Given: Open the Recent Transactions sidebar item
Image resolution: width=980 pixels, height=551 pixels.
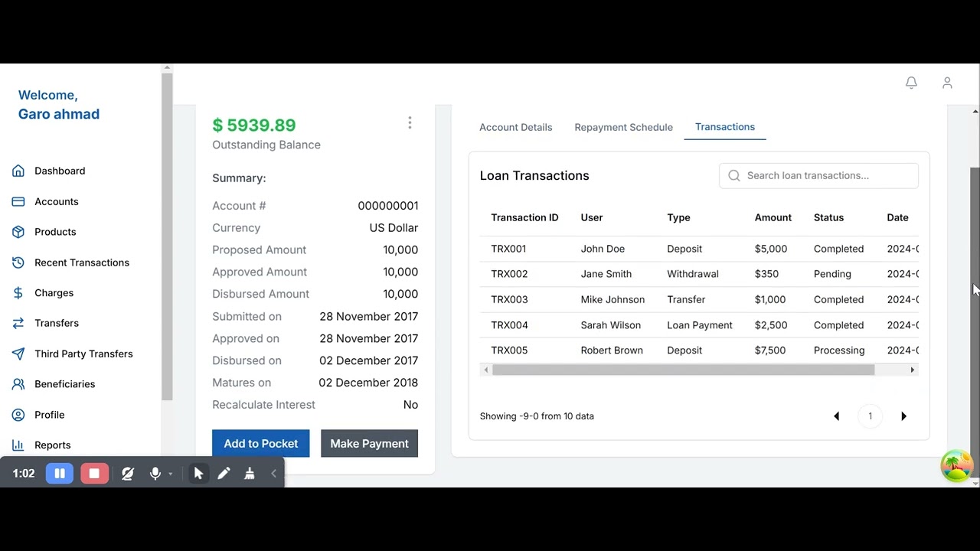Looking at the screenshot, I should [x=82, y=262].
